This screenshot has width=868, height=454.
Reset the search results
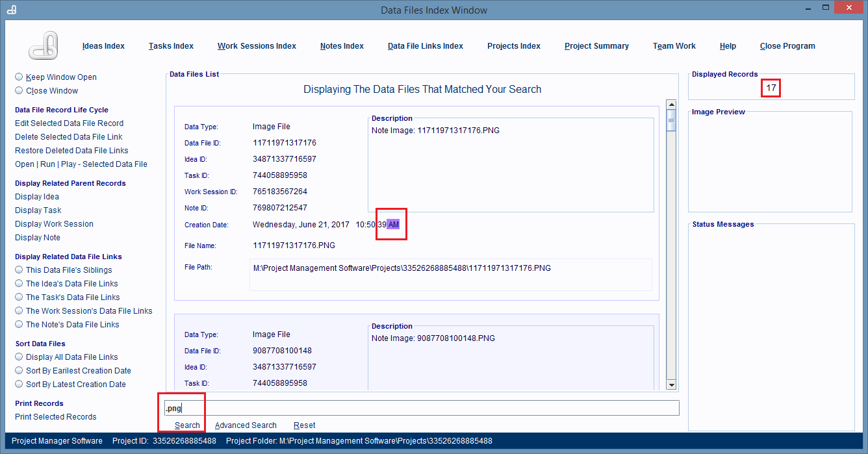[304, 425]
